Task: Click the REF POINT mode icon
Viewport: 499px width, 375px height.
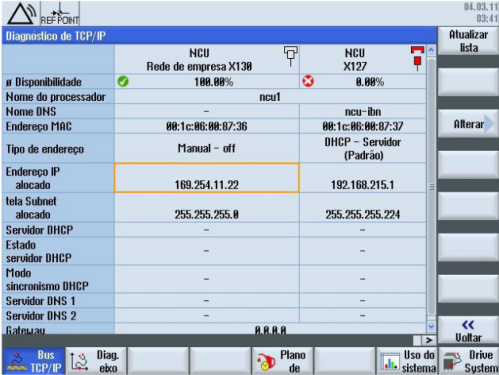Action: pos(60,14)
